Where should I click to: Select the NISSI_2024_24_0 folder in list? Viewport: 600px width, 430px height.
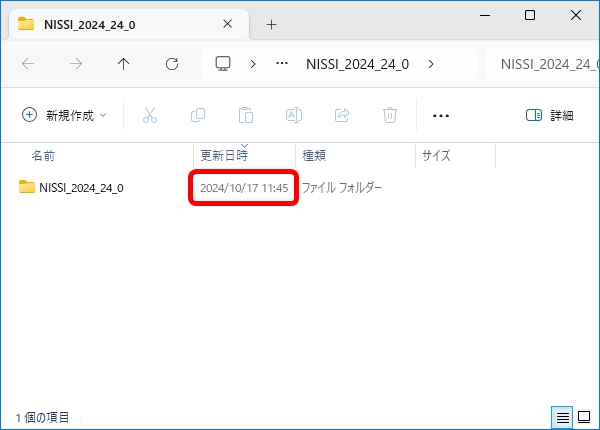click(80, 187)
